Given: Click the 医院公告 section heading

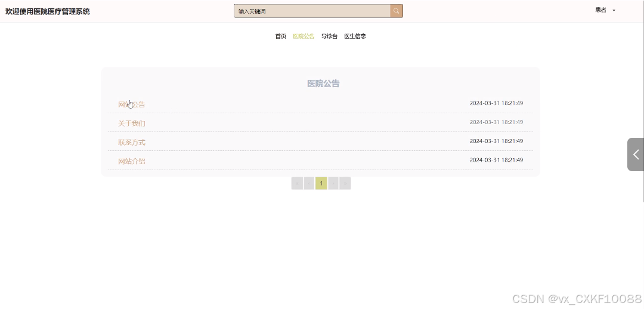Looking at the screenshot, I should [x=323, y=84].
